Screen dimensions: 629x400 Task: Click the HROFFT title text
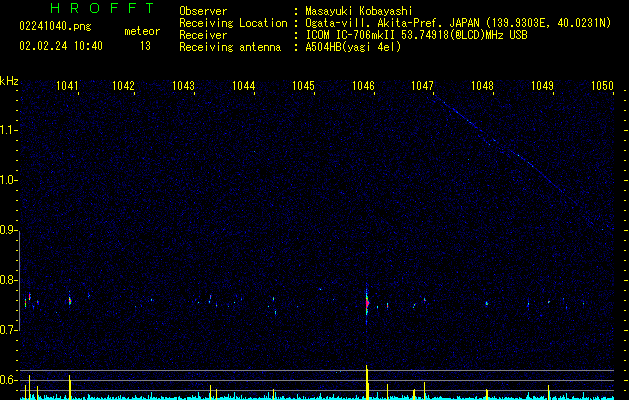102,8
